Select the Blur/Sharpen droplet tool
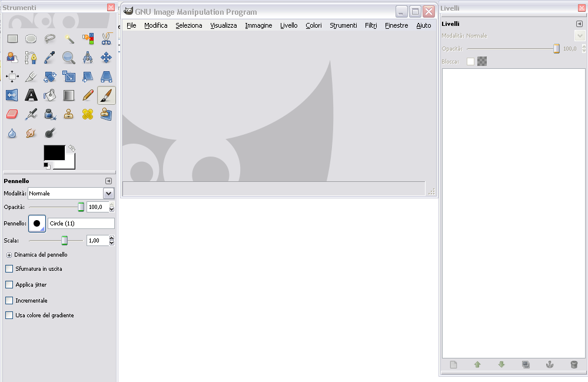The image size is (588, 382). click(x=12, y=133)
